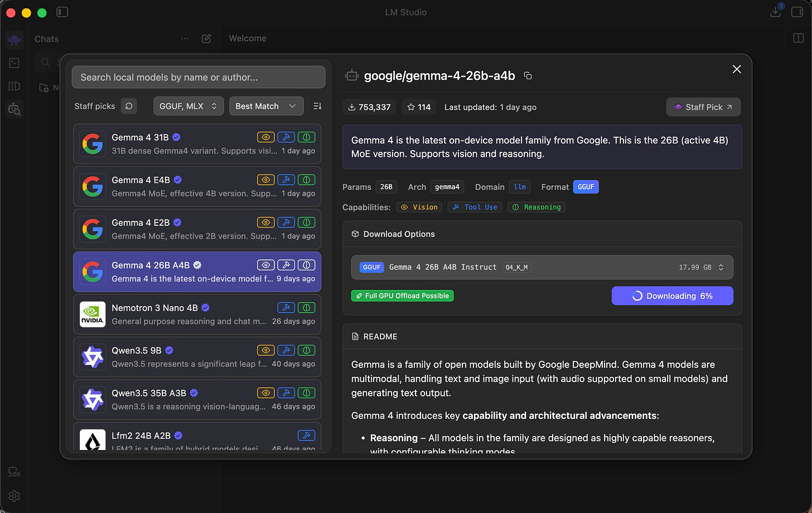Open the Q4_K_M quantization download option selector
The image size is (812, 513).
[x=542, y=267]
